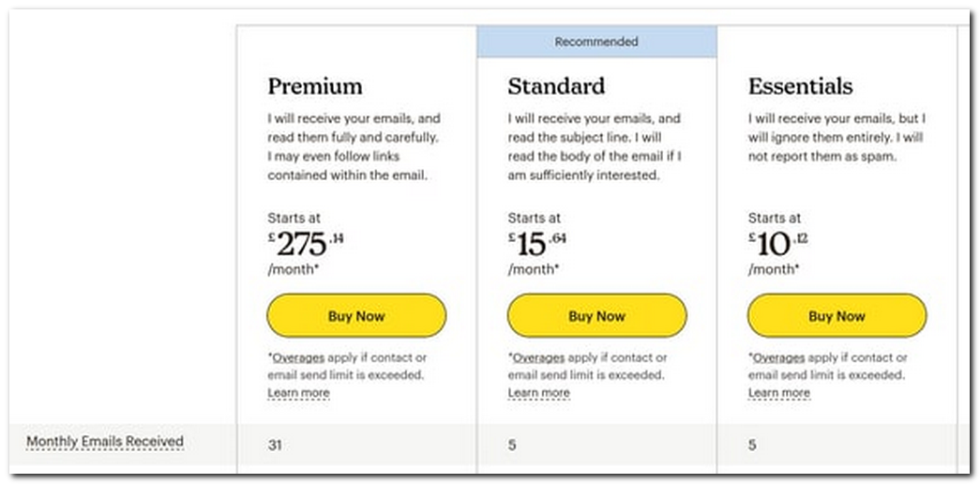Click the £10.12 Essentials price
980x484 pixels.
click(777, 244)
